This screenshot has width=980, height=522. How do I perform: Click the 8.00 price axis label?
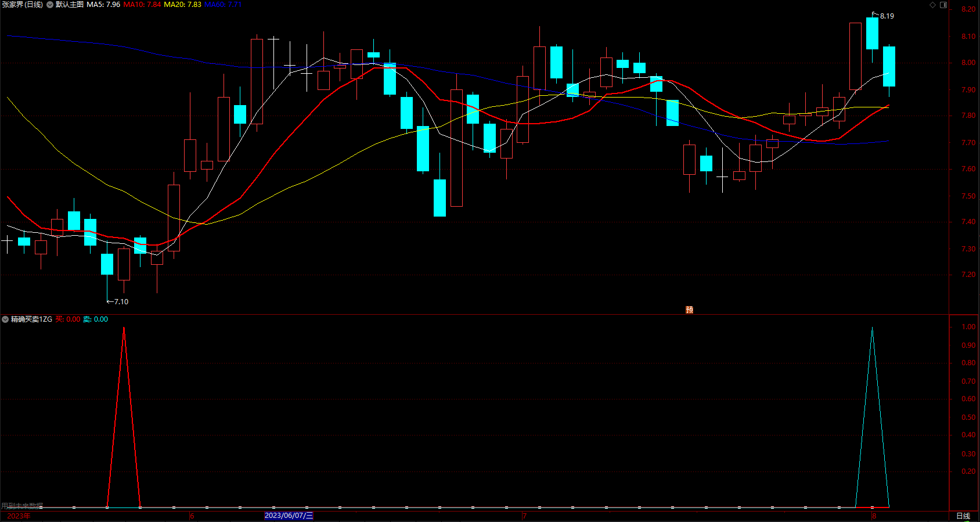point(968,63)
